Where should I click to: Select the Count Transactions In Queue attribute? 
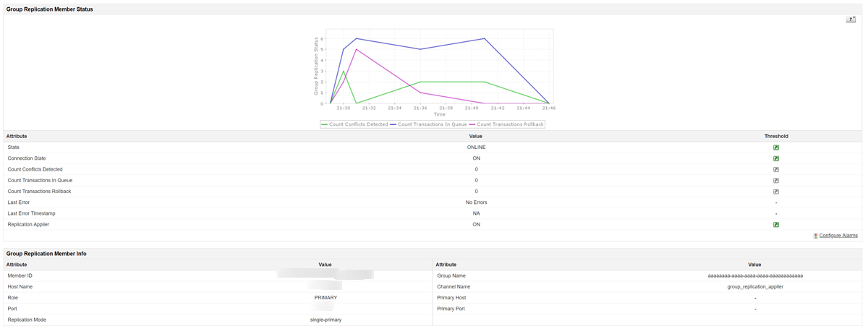pos(40,181)
